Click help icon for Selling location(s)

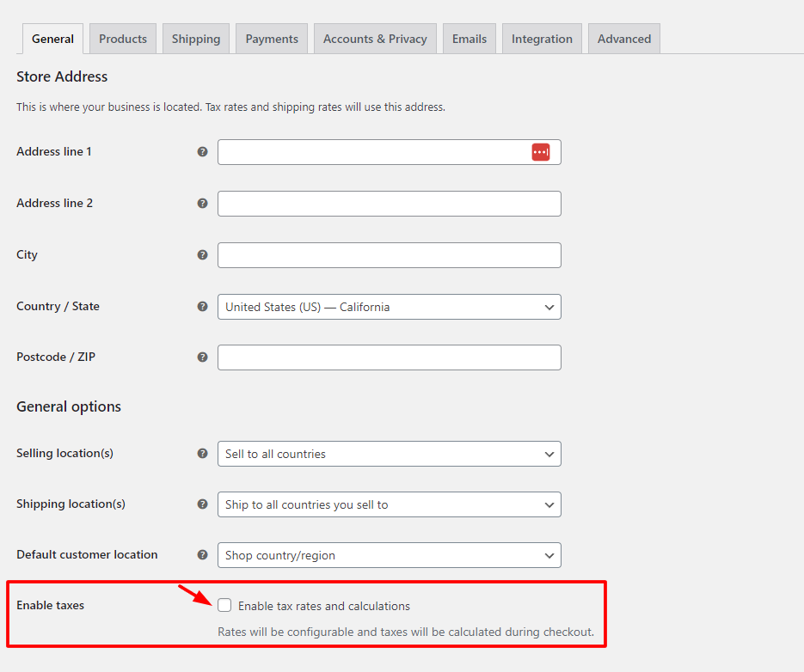coord(203,454)
